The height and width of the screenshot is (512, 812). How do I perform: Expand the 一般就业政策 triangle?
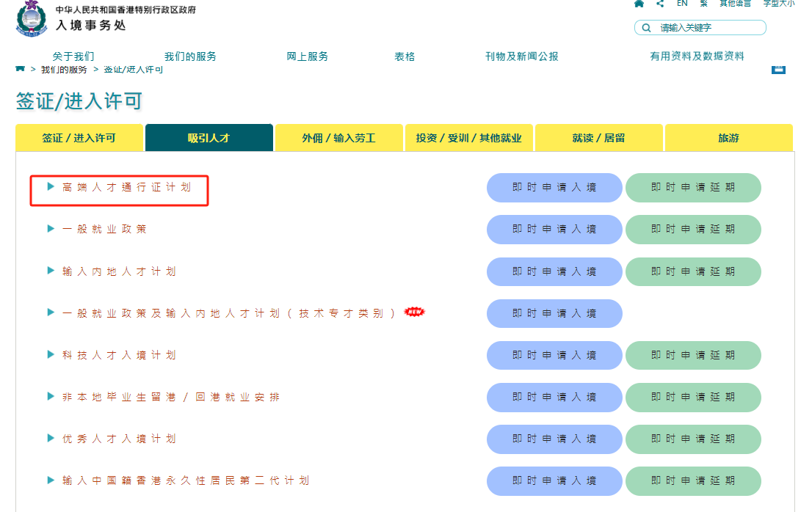tap(51, 229)
